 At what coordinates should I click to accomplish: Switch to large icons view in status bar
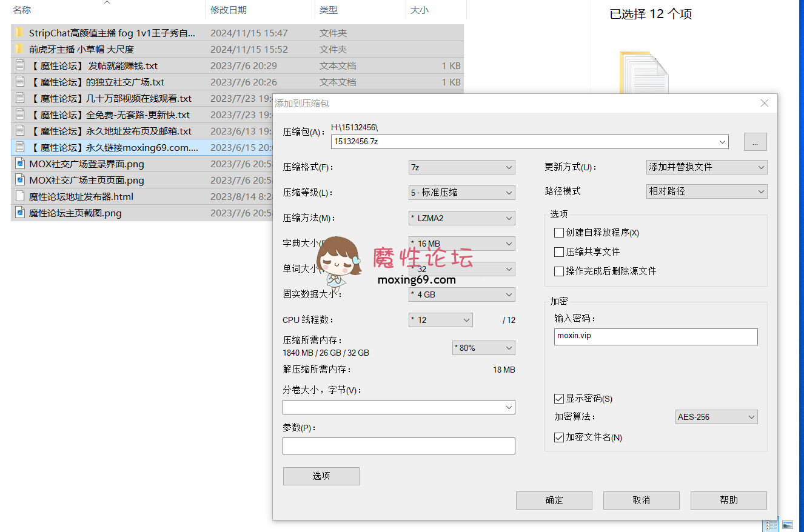[788, 525]
